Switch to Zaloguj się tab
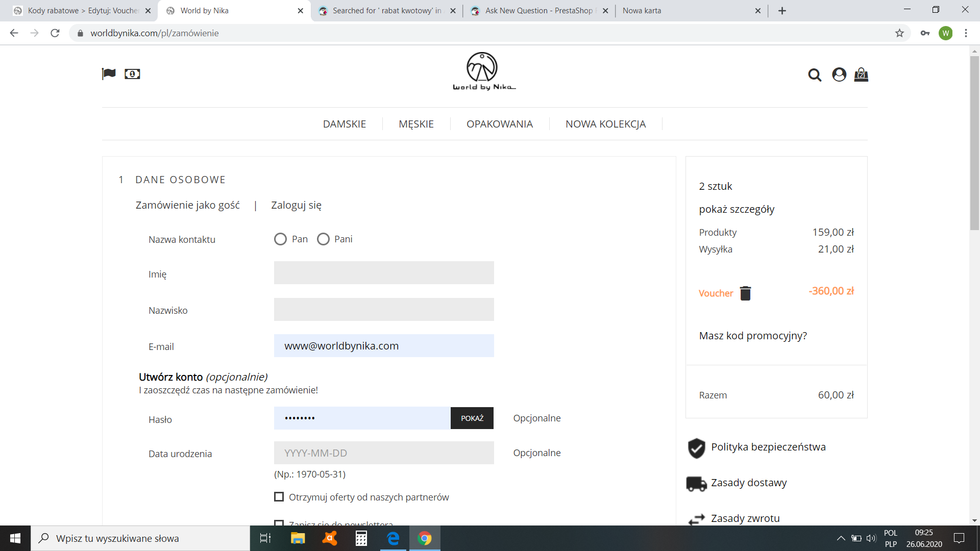The height and width of the screenshot is (551, 980). point(296,205)
